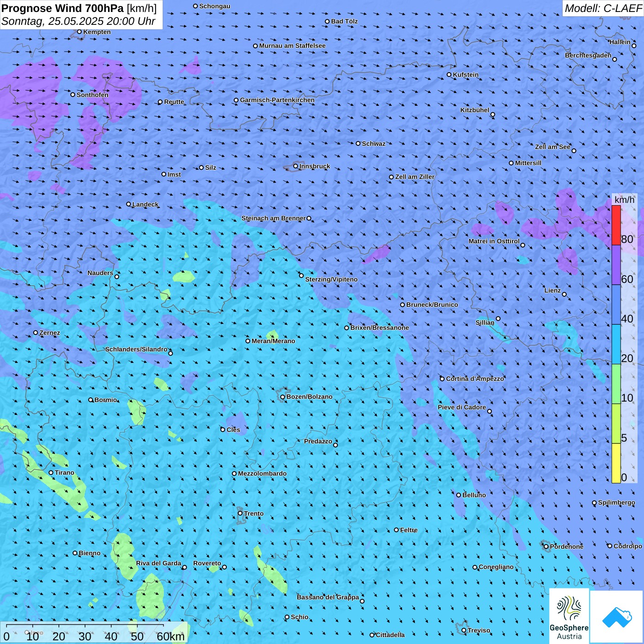Screen dimensions: 644x644
Task: Click the GeoSphere Austria logo
Action: point(569,616)
